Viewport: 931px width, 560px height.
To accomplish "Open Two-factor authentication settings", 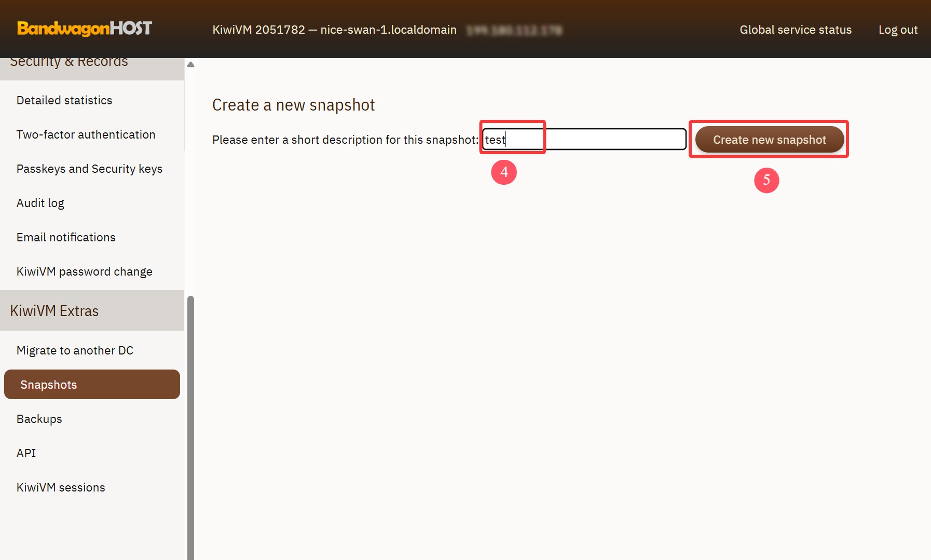I will [86, 134].
